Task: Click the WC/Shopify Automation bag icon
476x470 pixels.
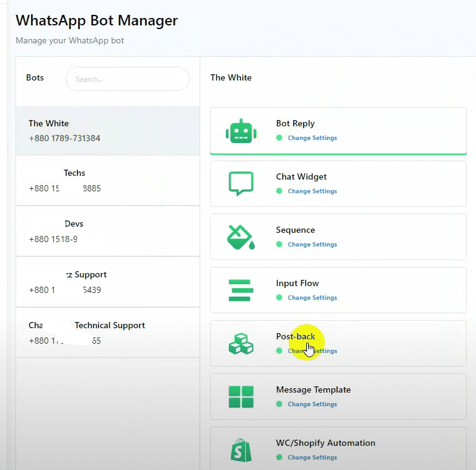Action: coord(240,450)
